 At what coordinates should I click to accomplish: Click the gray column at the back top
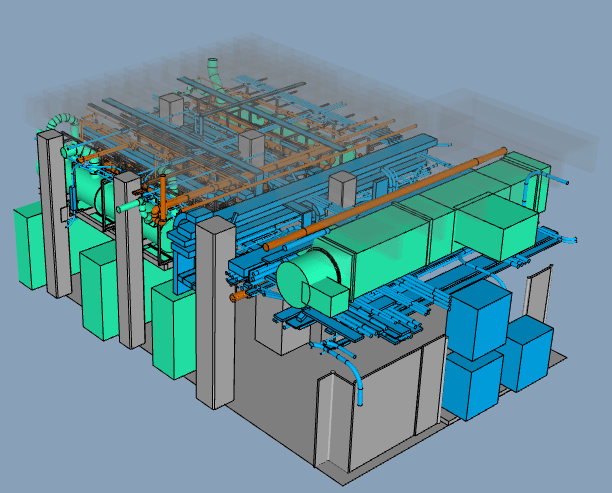[171, 108]
